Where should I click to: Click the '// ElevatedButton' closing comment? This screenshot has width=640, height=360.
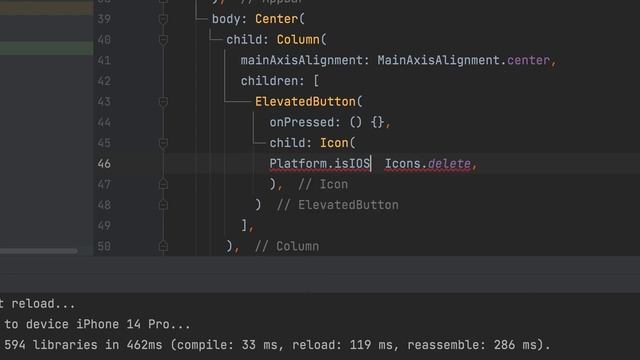click(338, 205)
